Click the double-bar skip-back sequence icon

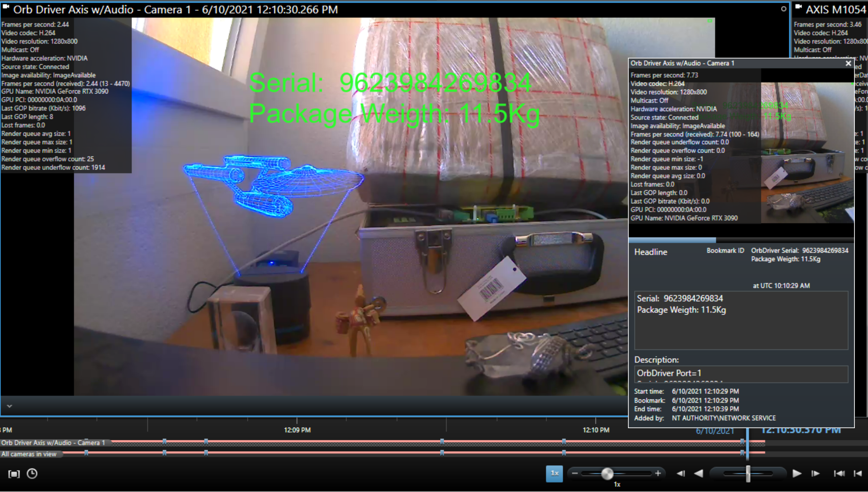[x=839, y=473]
